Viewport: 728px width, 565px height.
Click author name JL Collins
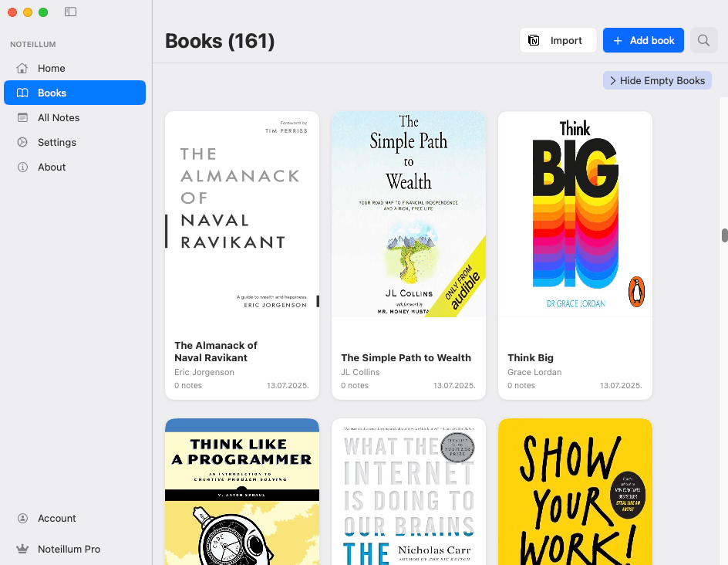[x=360, y=372]
